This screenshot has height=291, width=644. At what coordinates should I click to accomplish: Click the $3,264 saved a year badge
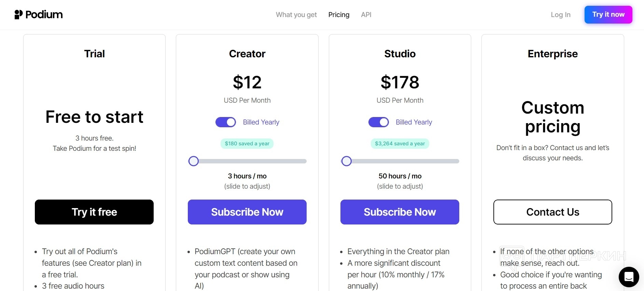400,144
